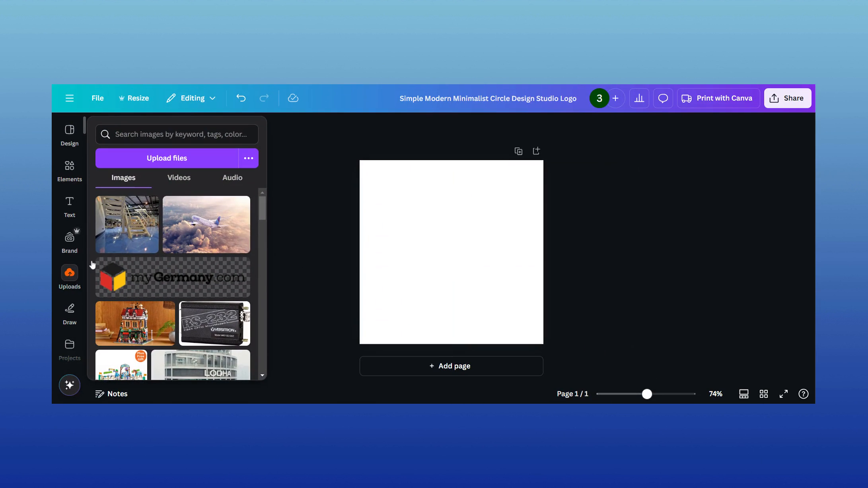Click the undo icon
This screenshot has height=488, width=868.
click(x=241, y=98)
